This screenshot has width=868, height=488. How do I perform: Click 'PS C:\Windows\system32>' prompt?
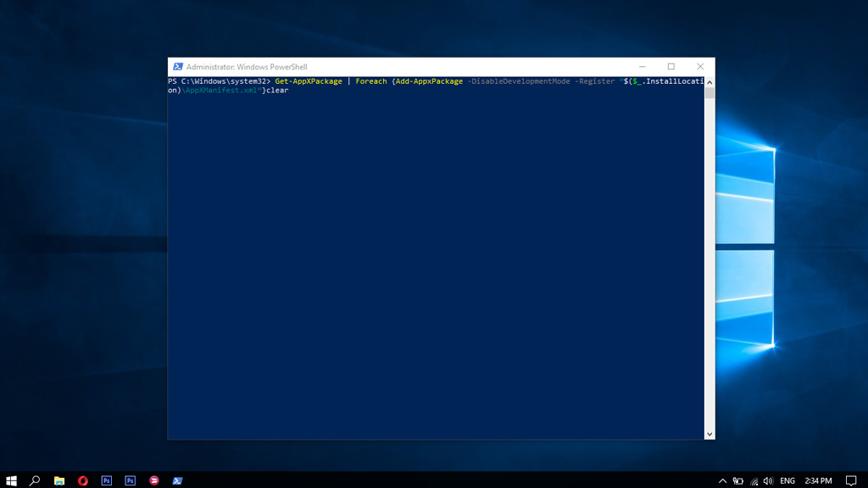(220, 81)
